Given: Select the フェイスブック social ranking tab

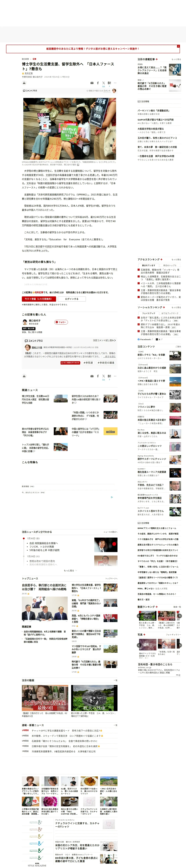Looking at the screenshot, I should (148, 313).
